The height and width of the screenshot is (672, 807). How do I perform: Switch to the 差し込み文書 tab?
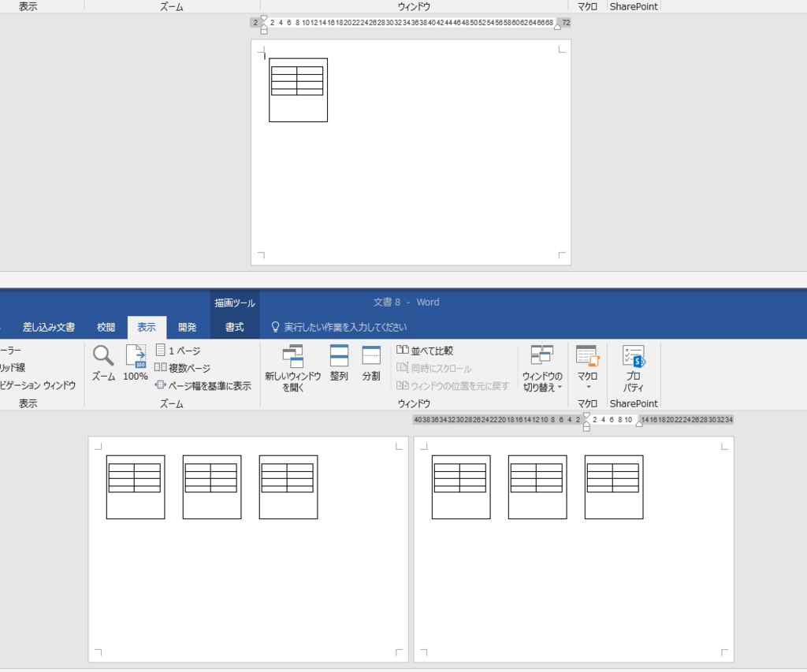pyautogui.click(x=49, y=327)
